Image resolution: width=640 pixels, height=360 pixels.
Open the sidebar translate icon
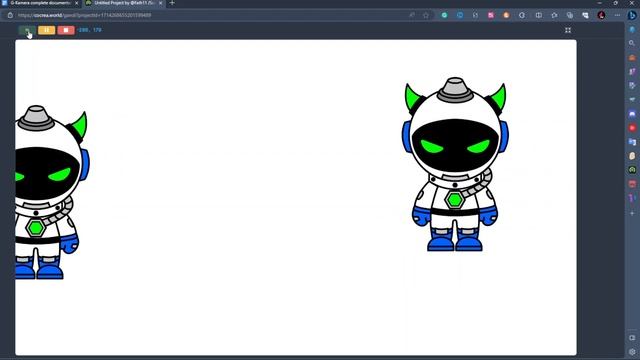[x=632, y=142]
